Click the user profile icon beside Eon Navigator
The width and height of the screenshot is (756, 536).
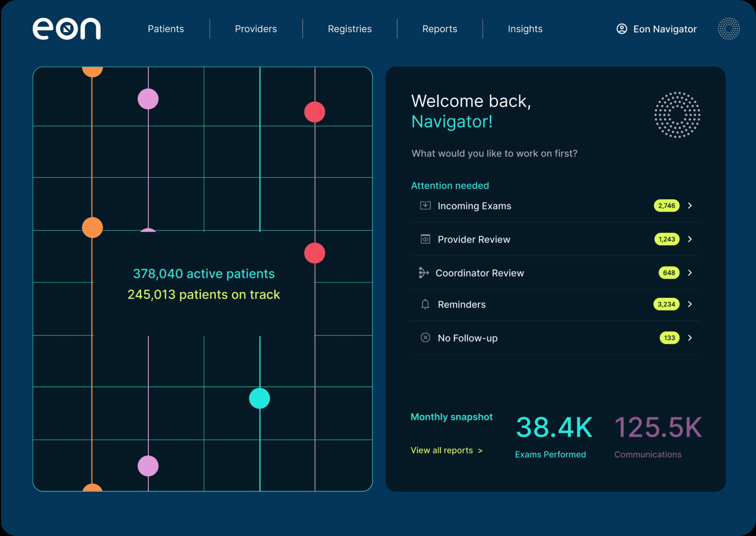622,29
